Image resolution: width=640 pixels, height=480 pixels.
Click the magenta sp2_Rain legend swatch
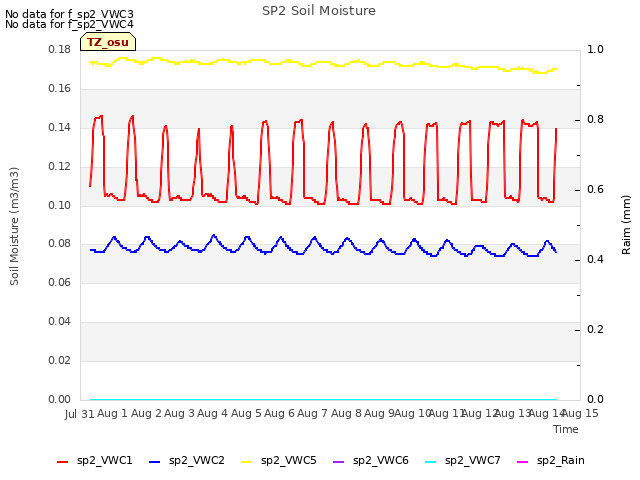[522, 462]
